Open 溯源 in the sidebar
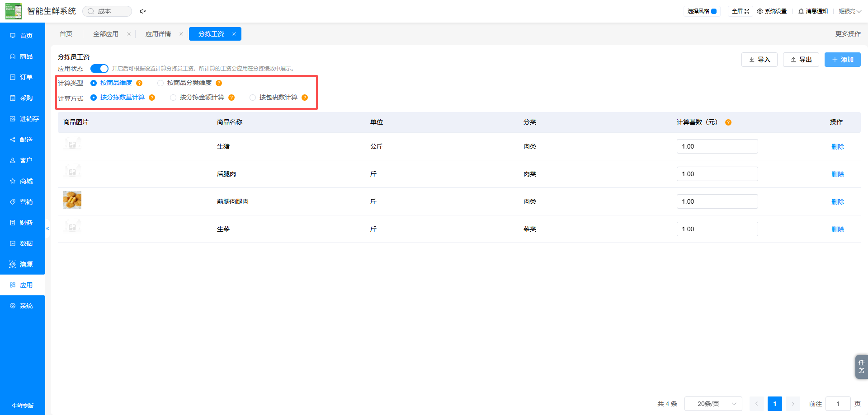Image resolution: width=868 pixels, height=415 pixels. click(x=23, y=264)
